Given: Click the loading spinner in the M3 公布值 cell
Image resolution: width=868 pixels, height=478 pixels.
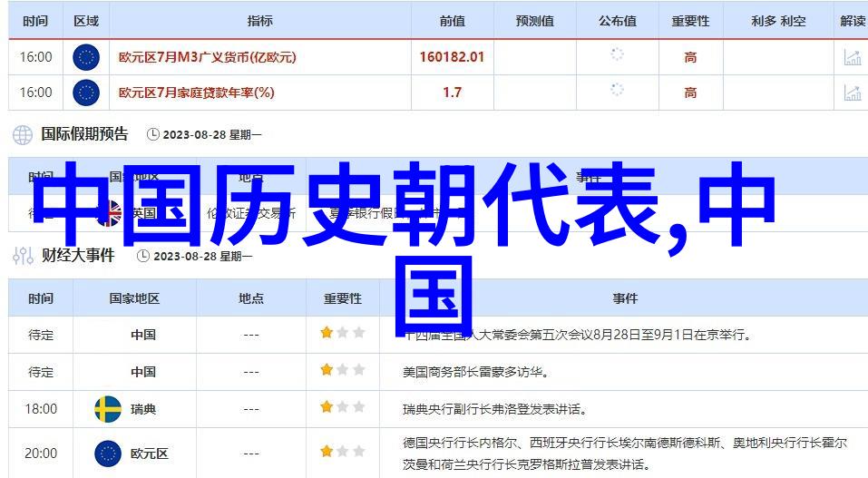Looking at the screenshot, I should pyautogui.click(x=617, y=54).
